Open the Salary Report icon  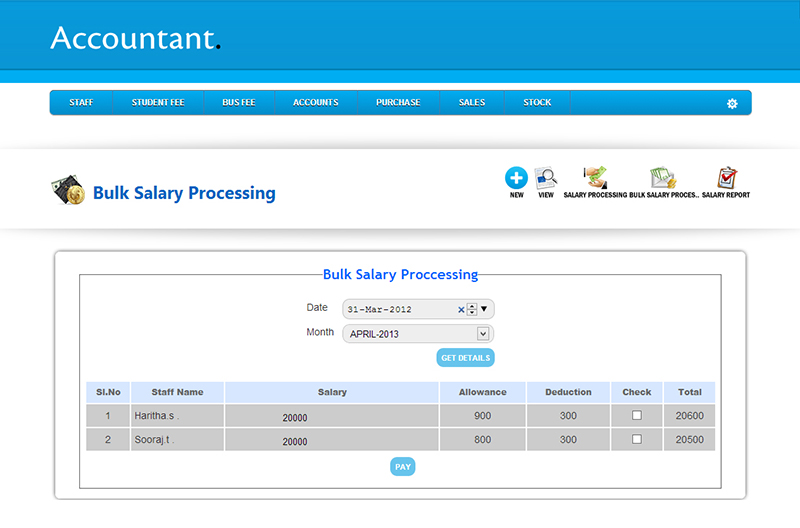click(726, 178)
